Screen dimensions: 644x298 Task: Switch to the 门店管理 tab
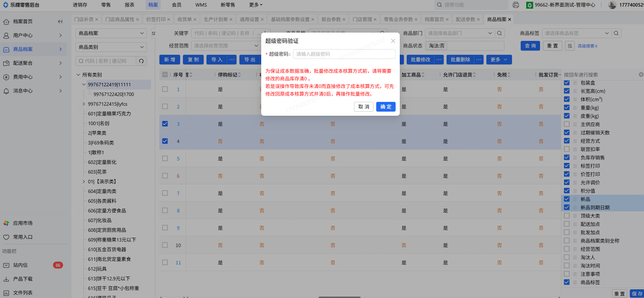[x=362, y=19]
